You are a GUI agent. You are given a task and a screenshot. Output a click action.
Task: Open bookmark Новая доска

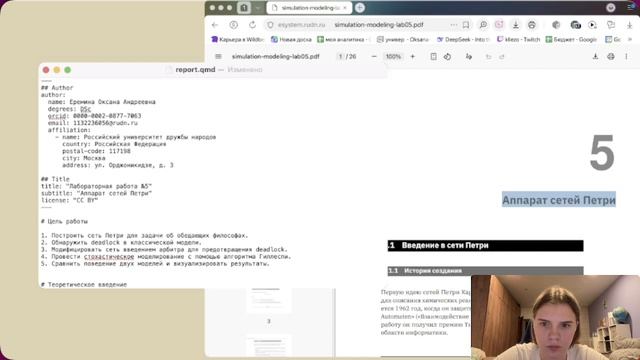pyautogui.click(x=291, y=40)
